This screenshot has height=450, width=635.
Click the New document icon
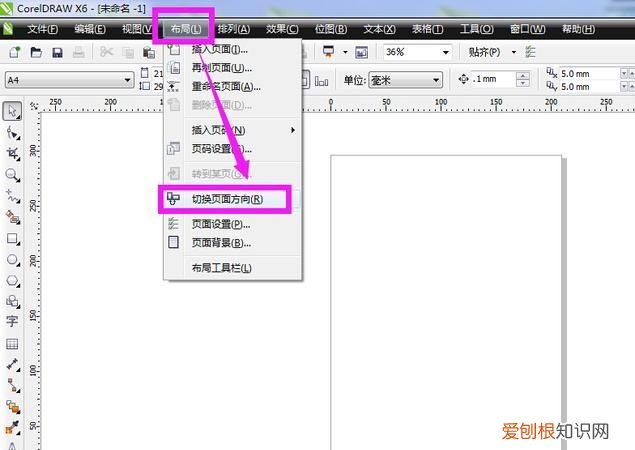tap(15, 52)
